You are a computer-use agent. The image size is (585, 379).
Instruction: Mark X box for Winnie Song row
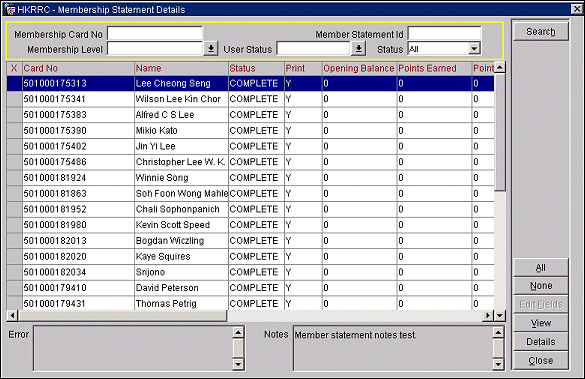coord(15,178)
